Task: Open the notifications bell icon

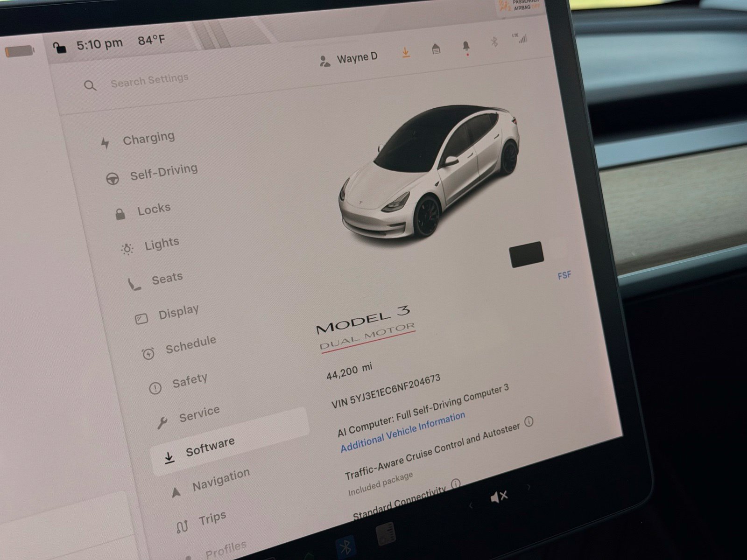Action: (466, 47)
